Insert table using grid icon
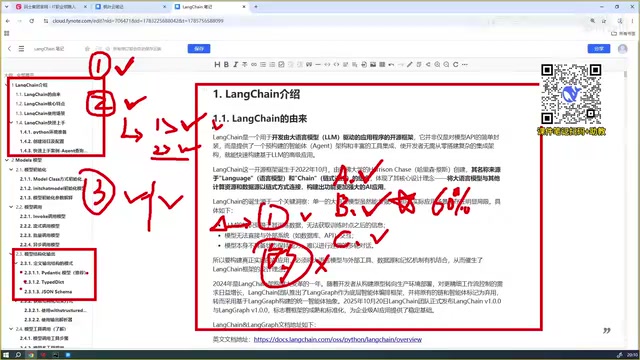640x360 pixels. click(x=382, y=64)
